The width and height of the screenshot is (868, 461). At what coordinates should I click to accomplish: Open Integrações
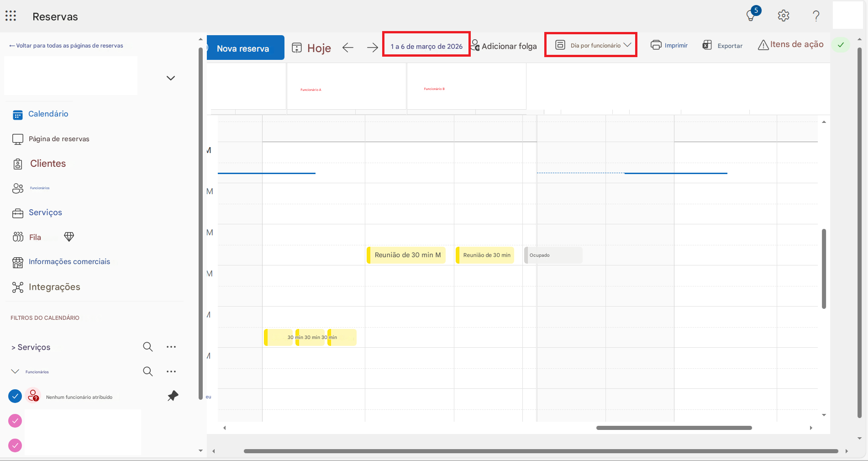(54, 287)
